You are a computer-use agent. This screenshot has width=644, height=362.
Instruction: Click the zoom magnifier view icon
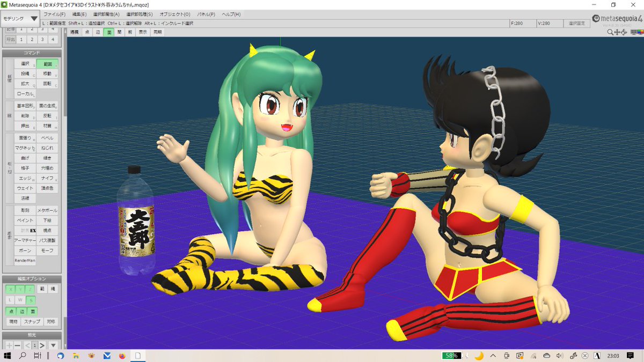point(610,32)
